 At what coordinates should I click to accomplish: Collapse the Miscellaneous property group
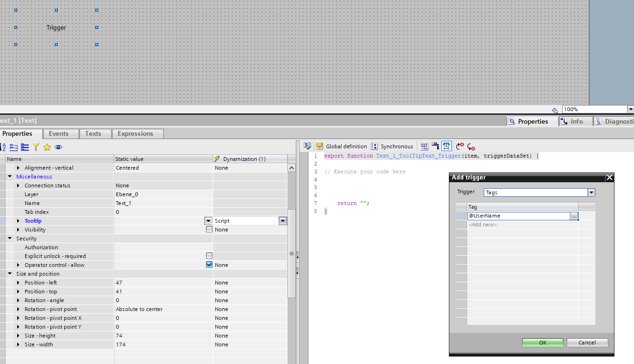click(10, 177)
